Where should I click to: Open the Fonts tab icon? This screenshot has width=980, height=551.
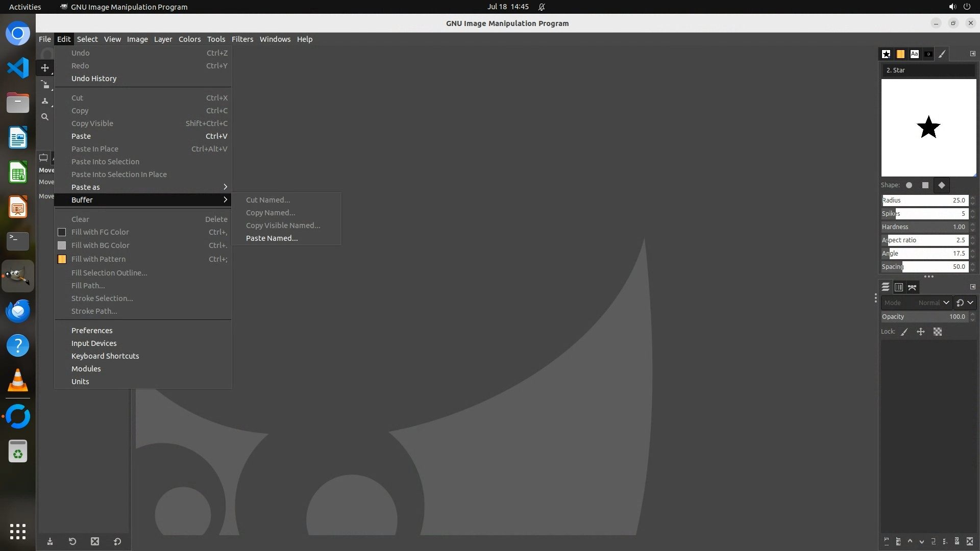(914, 54)
